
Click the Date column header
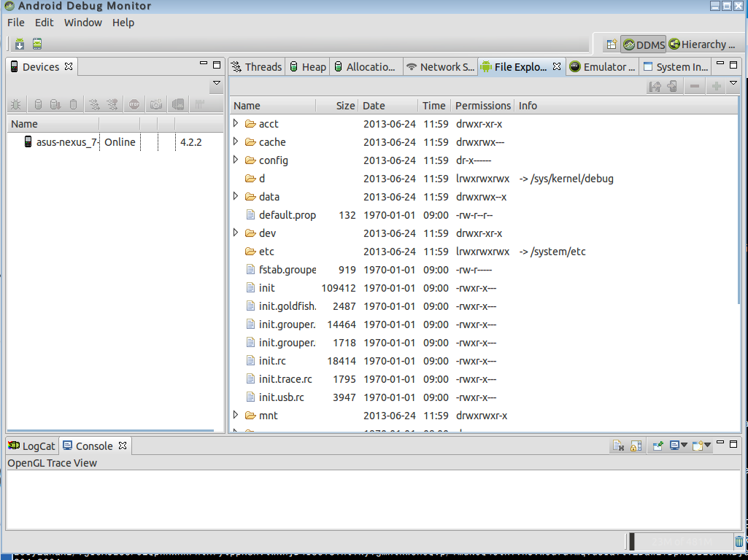[x=388, y=105]
